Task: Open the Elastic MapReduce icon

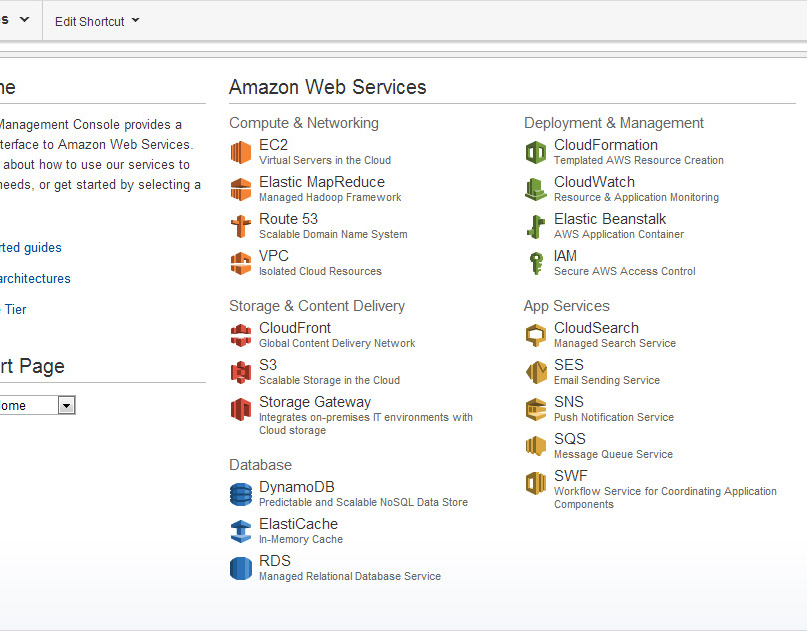Action: pos(241,189)
